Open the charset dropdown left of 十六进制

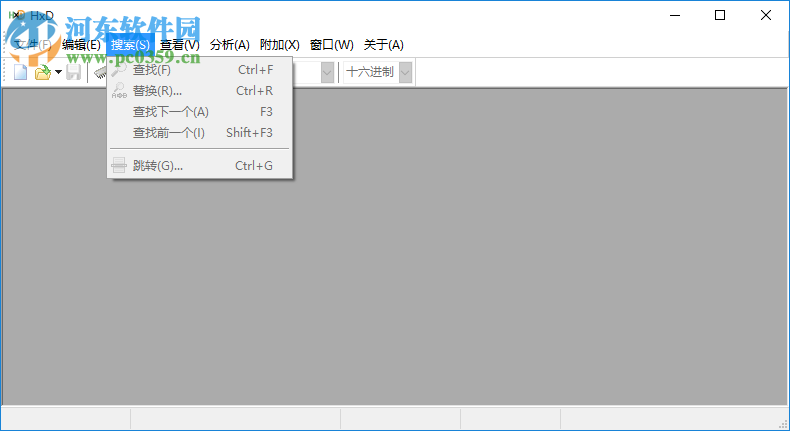(327, 72)
